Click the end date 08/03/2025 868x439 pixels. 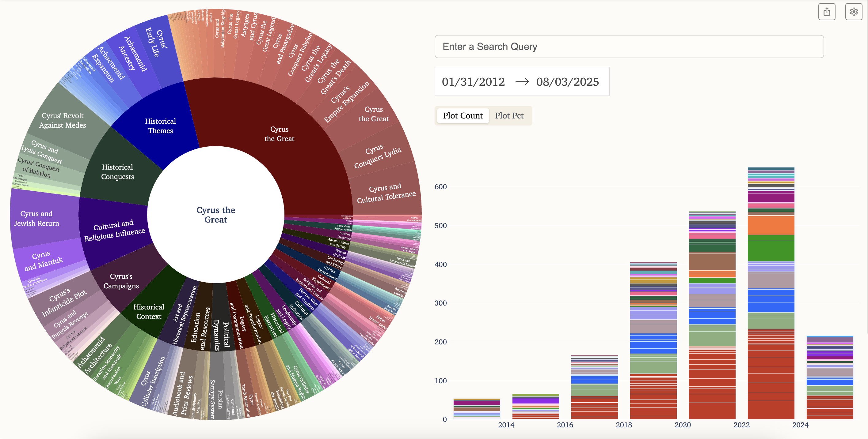pyautogui.click(x=567, y=82)
